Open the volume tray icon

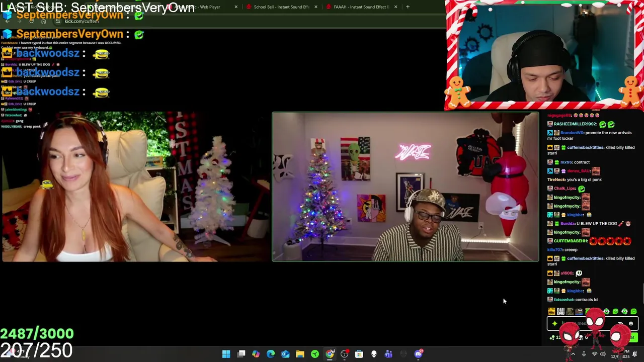click(602, 354)
